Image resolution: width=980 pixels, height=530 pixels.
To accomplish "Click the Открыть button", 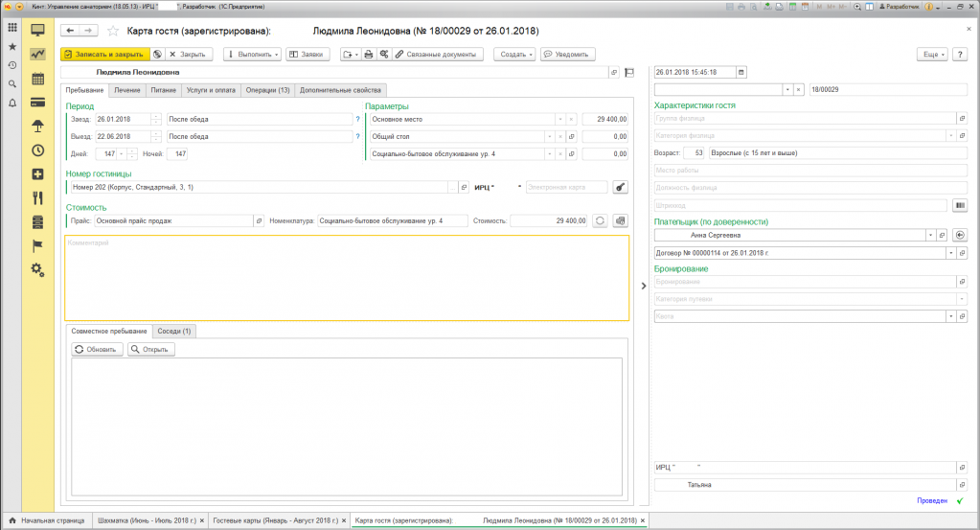I will tap(150, 350).
